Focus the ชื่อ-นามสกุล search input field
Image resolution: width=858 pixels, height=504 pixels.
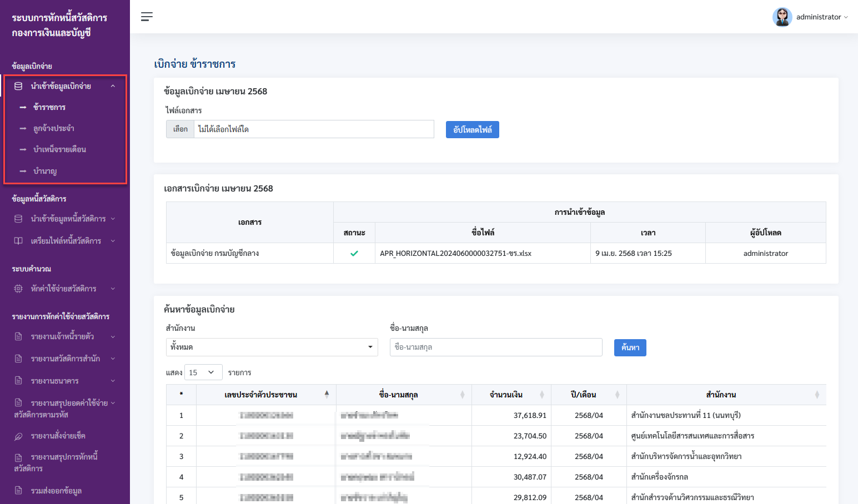496,347
